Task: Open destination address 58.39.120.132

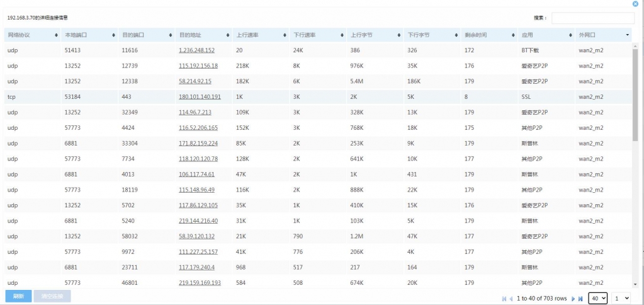Action: click(x=197, y=236)
